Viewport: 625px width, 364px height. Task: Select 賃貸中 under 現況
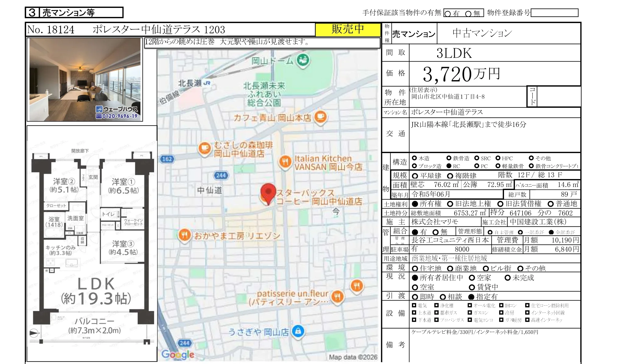(472, 287)
